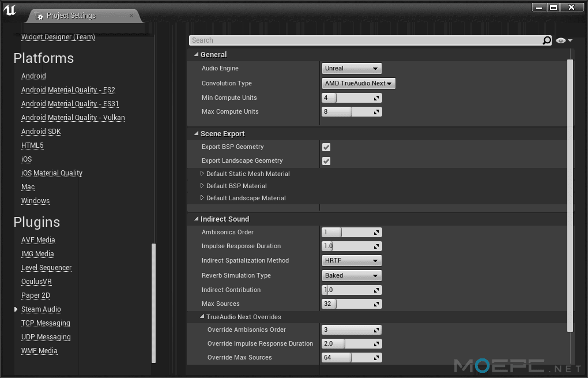Click the Ambisonics Order spinner arrow icon

tap(376, 233)
